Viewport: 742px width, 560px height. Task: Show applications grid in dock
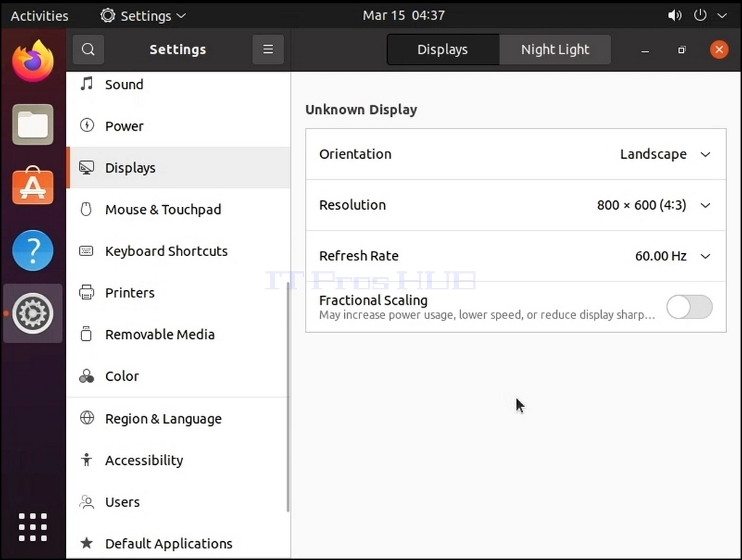tap(33, 527)
